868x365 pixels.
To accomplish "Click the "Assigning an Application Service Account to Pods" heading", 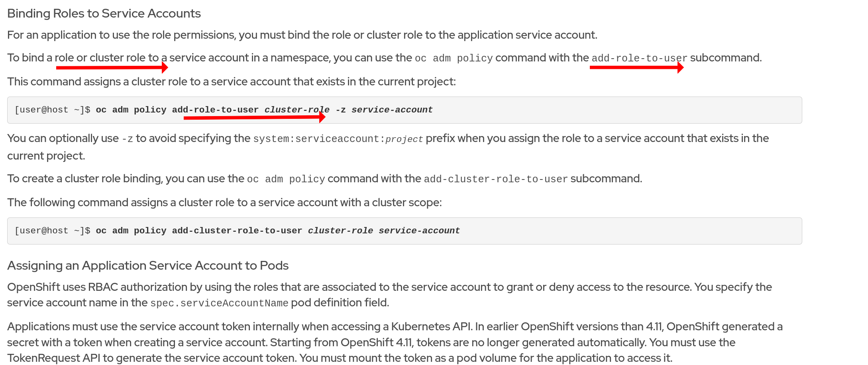I will click(147, 266).
